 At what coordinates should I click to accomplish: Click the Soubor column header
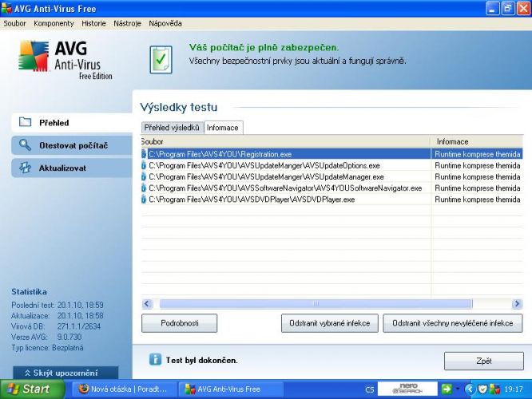pos(285,141)
